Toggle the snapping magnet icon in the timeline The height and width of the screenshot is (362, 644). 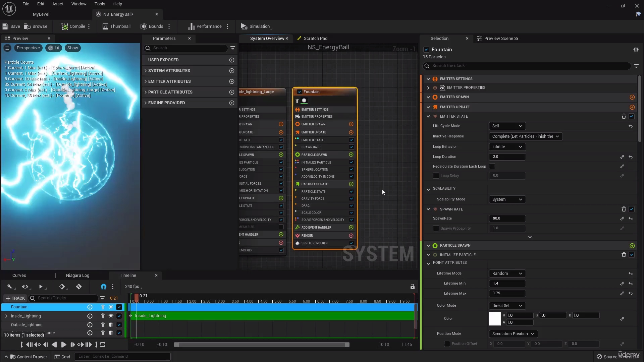(x=103, y=287)
